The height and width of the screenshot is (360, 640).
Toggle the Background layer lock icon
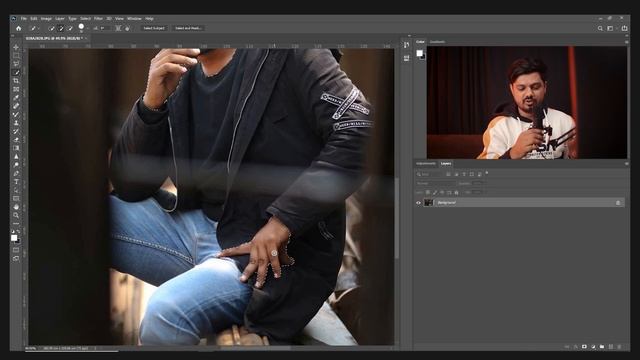click(618, 202)
